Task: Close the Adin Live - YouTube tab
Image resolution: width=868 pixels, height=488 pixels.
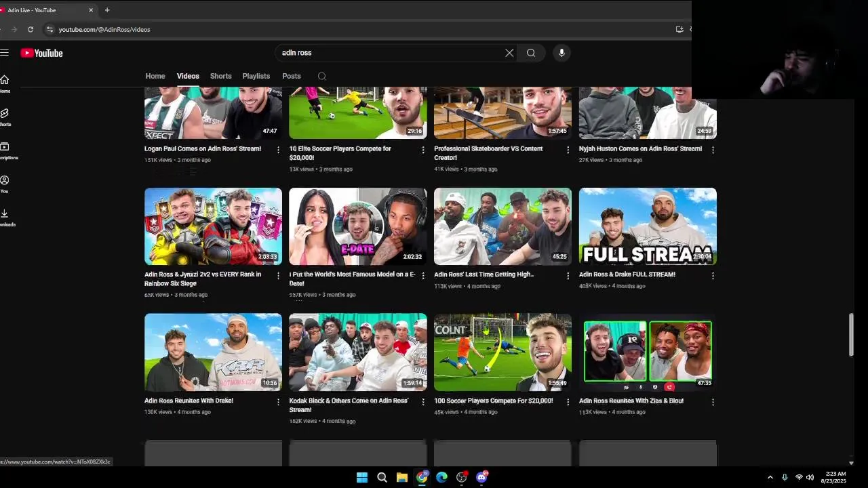Action: 91,10
